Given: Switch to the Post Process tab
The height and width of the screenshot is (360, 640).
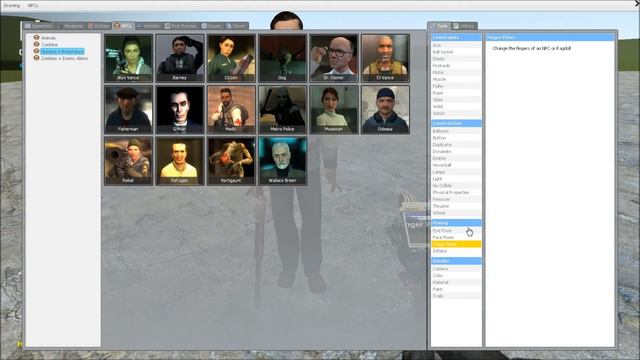Looking at the screenshot, I should click(180, 26).
